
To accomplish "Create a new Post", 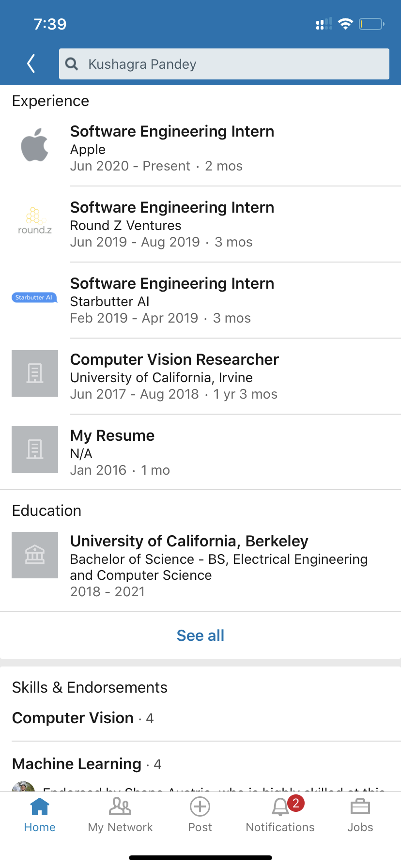I will point(200,816).
